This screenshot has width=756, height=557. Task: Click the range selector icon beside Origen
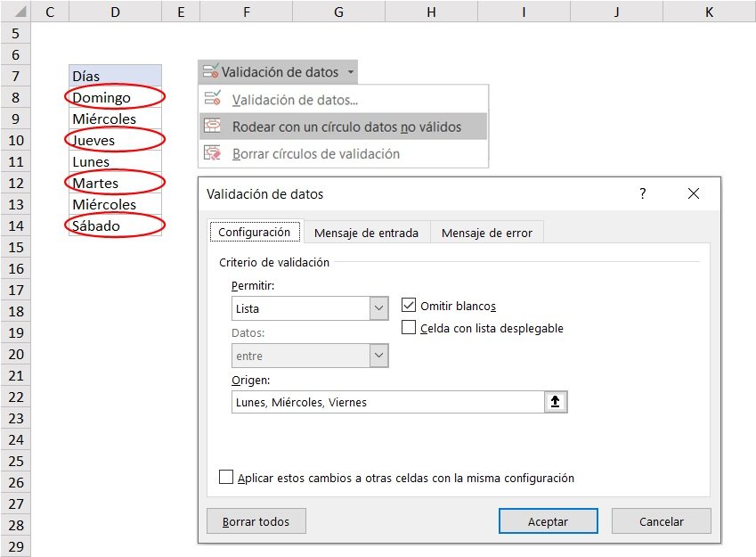(x=557, y=401)
